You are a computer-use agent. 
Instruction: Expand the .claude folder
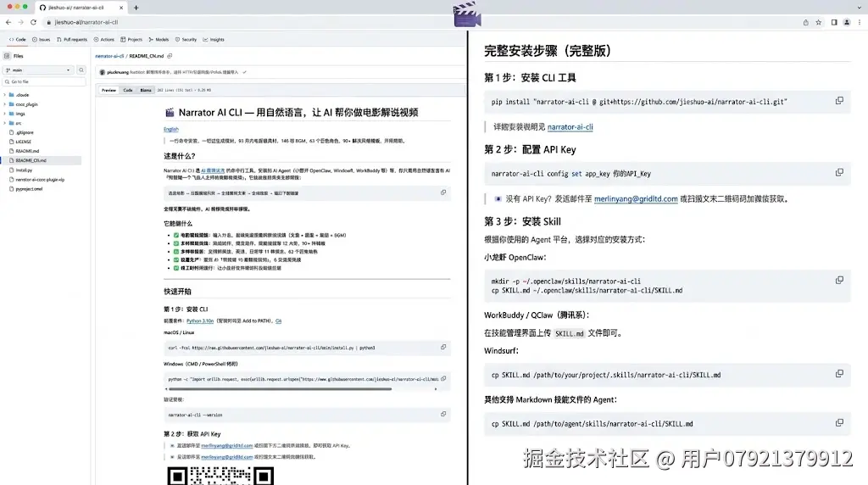click(5, 95)
